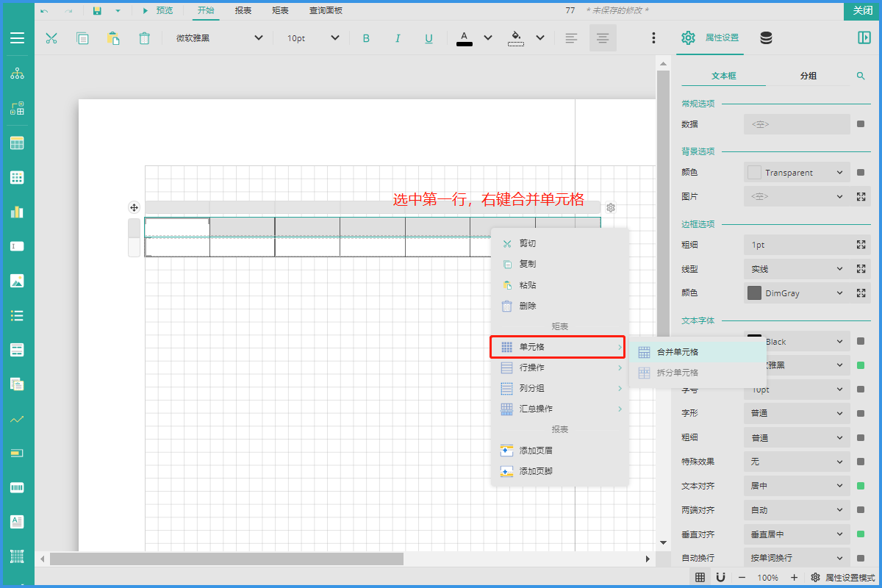Open the data source database icon
This screenshot has width=882, height=588.
tap(766, 38)
